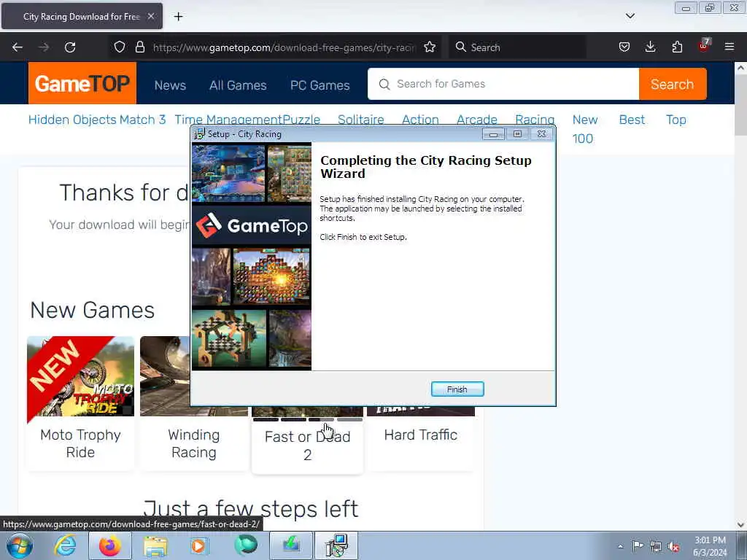Open the Arcade category link
This screenshot has width=747, height=560.
tap(477, 120)
